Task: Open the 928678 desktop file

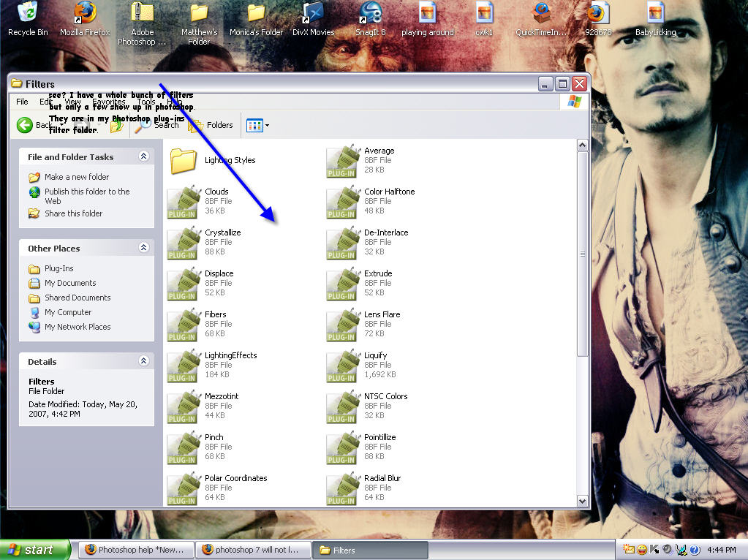Action: 598,19
